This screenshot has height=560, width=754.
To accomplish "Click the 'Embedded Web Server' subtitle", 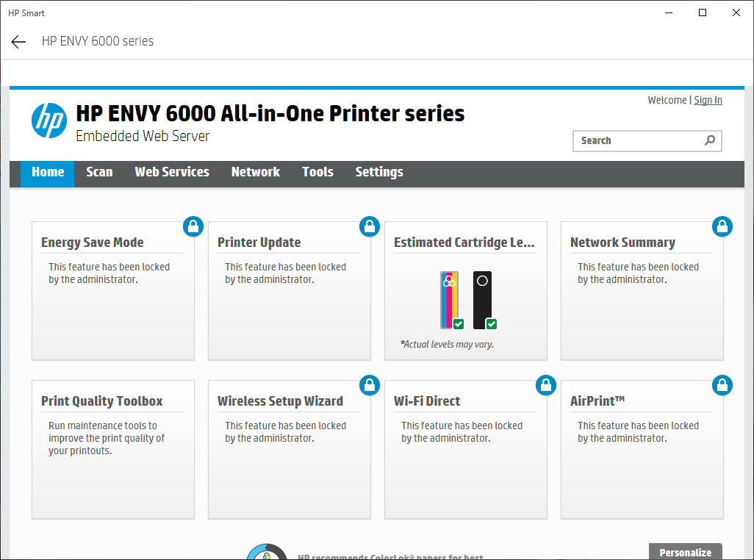I will click(x=143, y=136).
